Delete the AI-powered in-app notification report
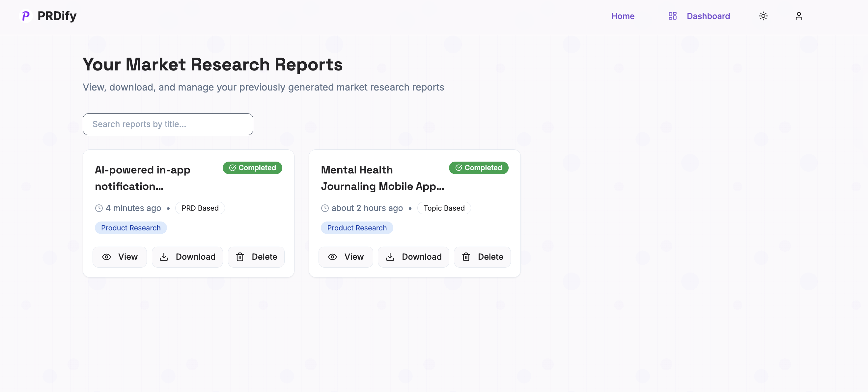This screenshot has height=392, width=868. 256,257
